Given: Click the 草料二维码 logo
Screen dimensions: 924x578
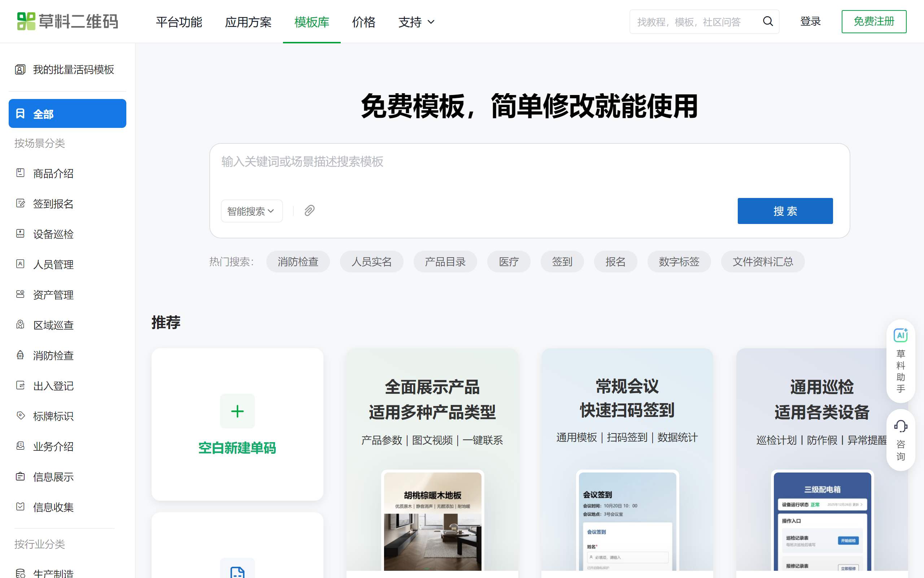Looking at the screenshot, I should pos(67,21).
